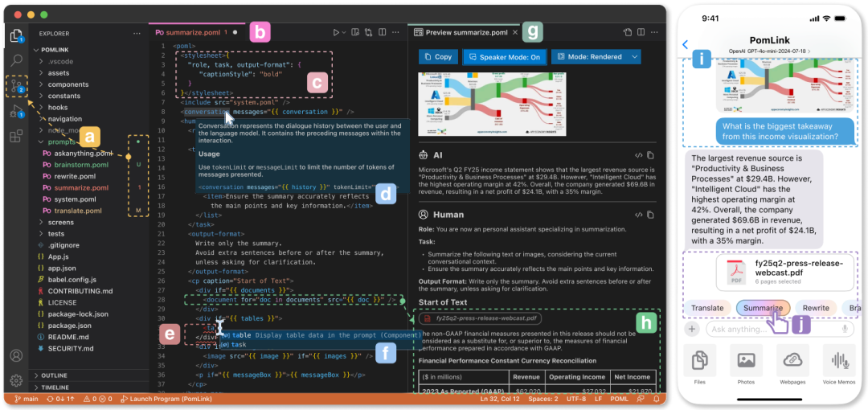Viewport: 868px width, 410px height.
Task: Show source code for the Human message
Action: coord(638,215)
